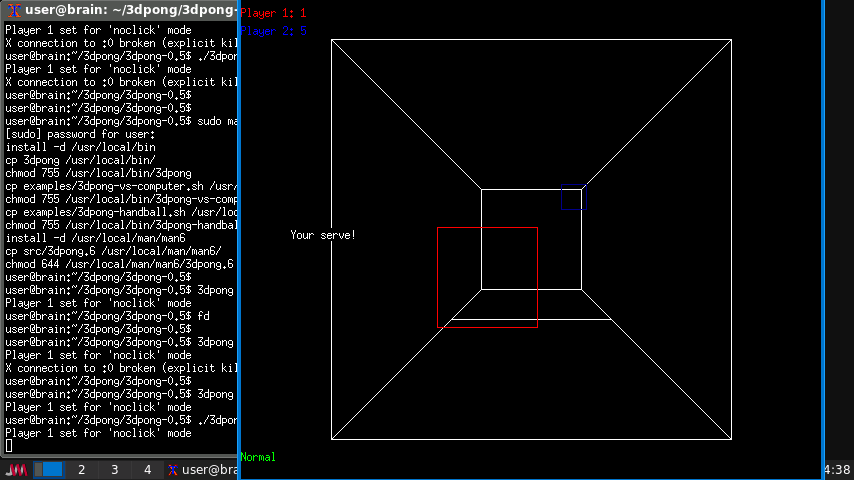Screen dimensions: 854x480
Task: Click the red Player 1 score label
Action: (x=273, y=13)
